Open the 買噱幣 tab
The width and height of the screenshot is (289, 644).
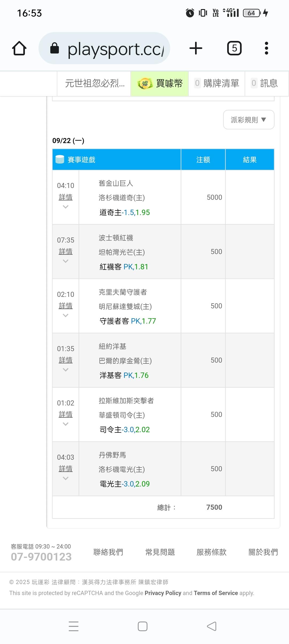[x=159, y=83]
